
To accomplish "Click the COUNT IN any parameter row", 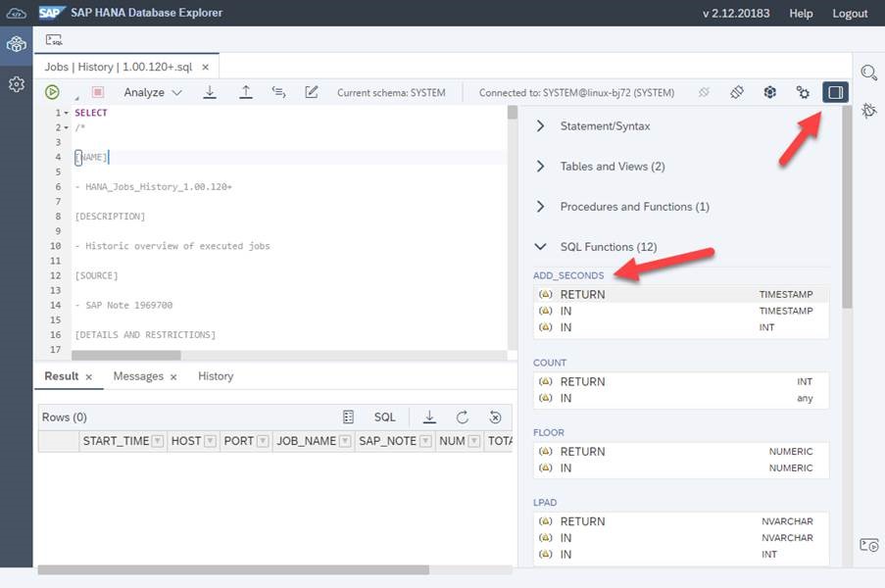I will 681,399.
